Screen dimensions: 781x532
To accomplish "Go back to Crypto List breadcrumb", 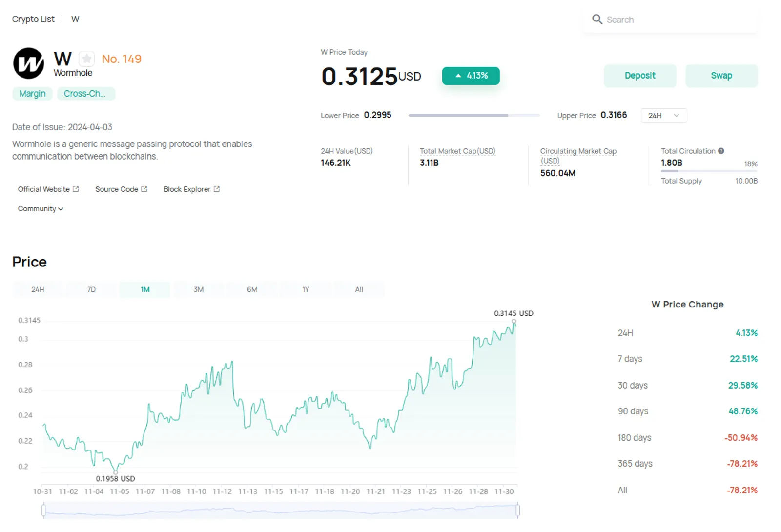I will [x=33, y=19].
